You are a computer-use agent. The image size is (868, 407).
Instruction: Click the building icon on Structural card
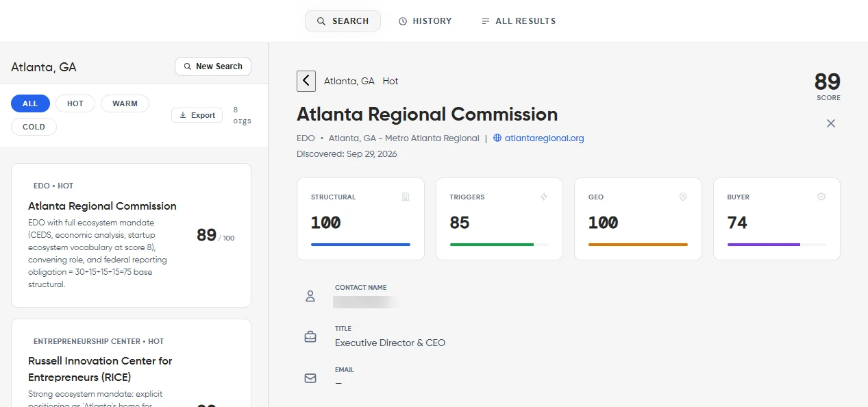[x=406, y=197]
